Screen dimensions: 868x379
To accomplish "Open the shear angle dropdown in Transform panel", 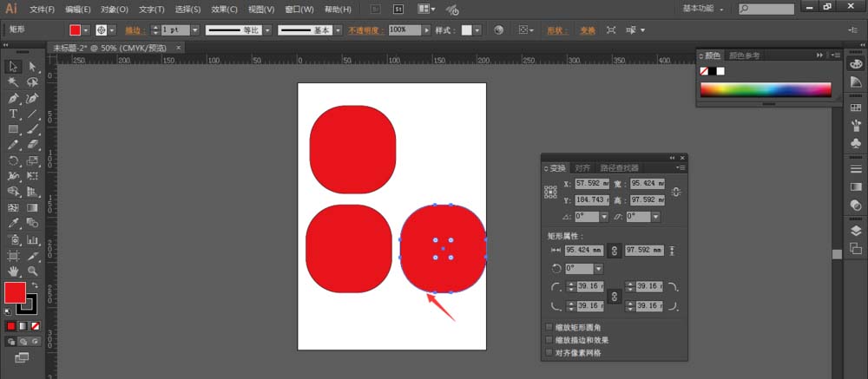I will point(655,217).
